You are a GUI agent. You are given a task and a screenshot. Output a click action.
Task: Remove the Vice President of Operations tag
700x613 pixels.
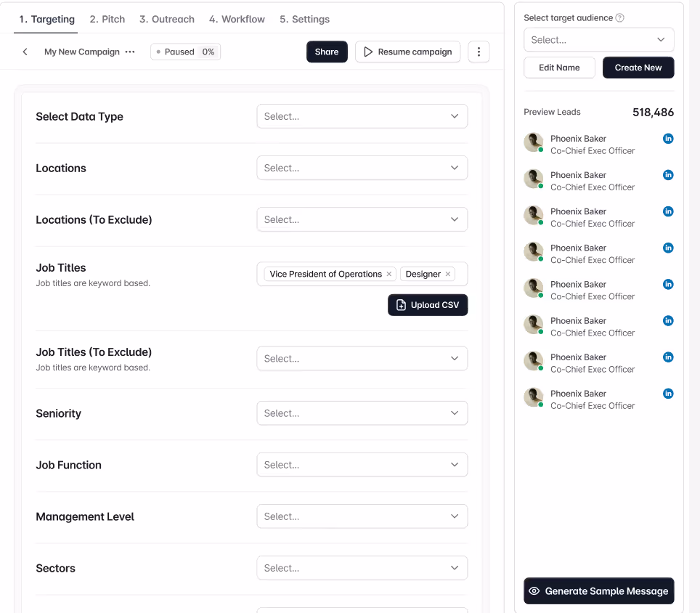(x=388, y=274)
